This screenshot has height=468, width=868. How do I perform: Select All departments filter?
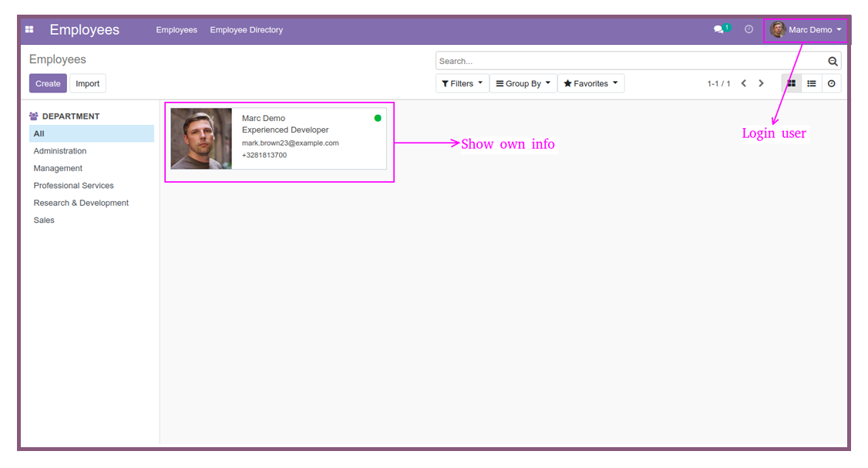pyautogui.click(x=91, y=133)
